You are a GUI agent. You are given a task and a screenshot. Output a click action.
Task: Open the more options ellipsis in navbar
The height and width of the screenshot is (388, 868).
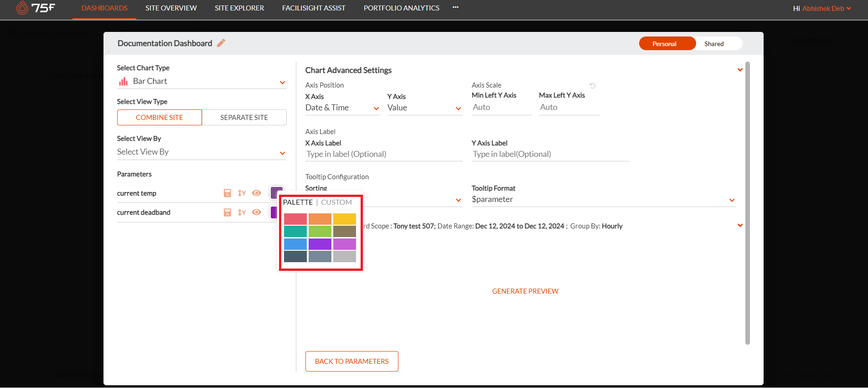click(455, 7)
